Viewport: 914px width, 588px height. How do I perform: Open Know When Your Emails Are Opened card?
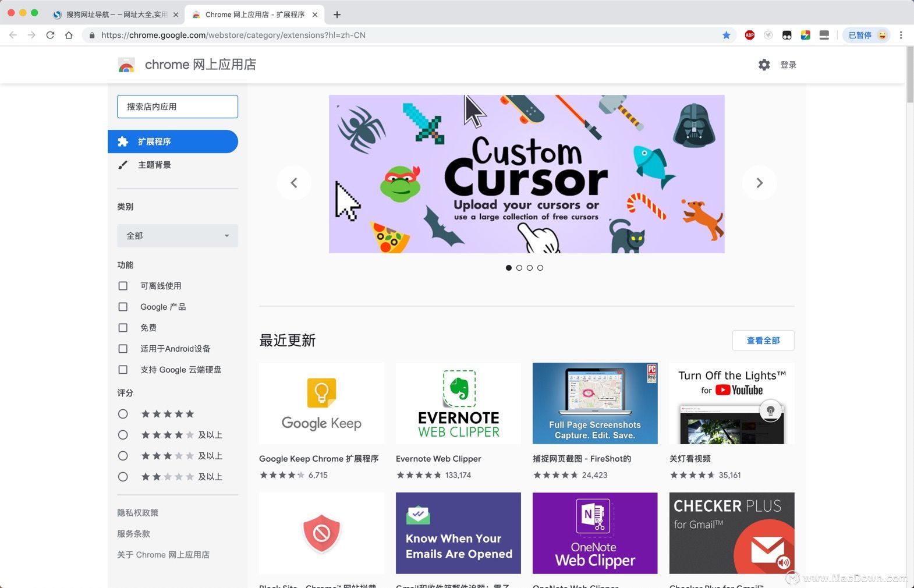(x=458, y=533)
